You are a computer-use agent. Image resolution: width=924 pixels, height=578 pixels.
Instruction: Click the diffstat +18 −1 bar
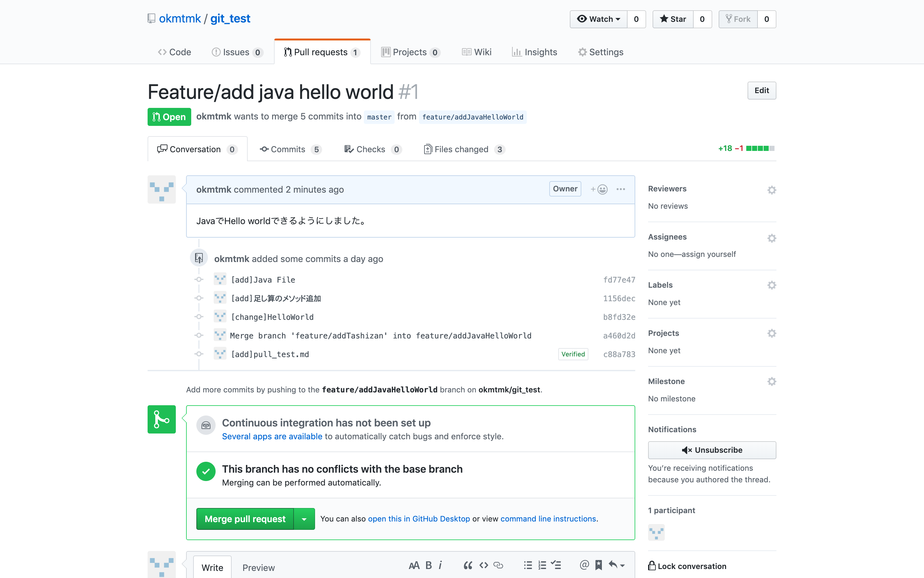(746, 148)
